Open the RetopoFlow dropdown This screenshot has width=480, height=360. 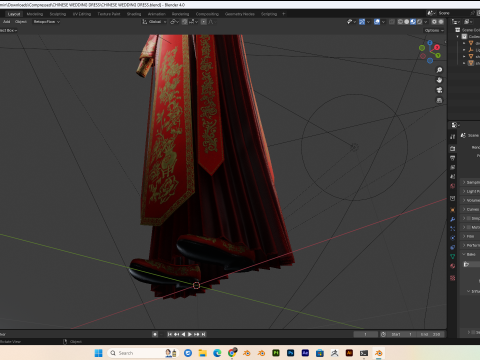click(46, 22)
